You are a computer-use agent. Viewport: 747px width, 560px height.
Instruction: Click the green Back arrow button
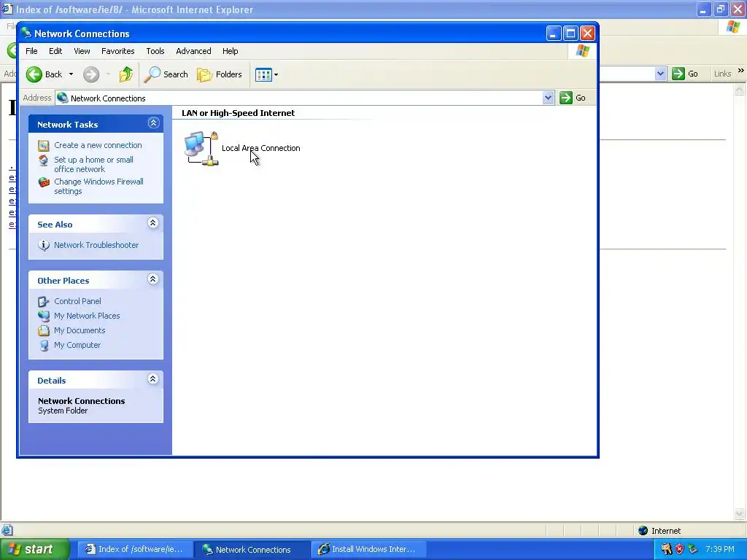tap(34, 74)
